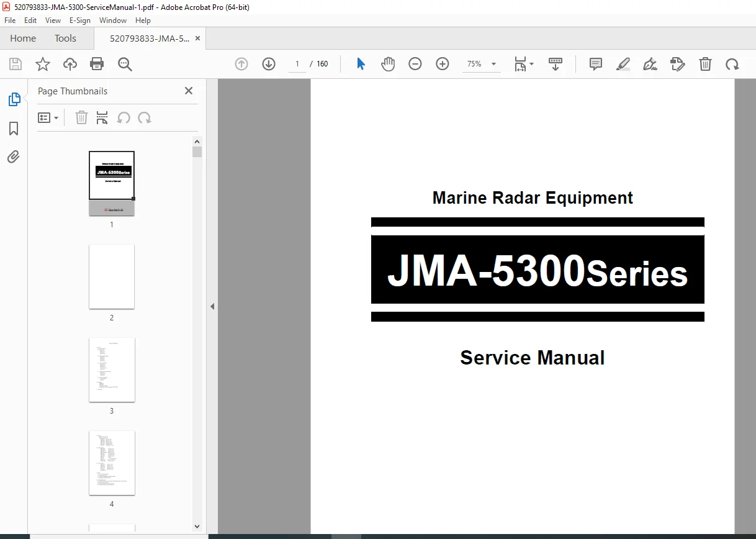The image size is (756, 539).
Task: Close the 520793833-JMA-5... document tab
Action: tap(197, 38)
